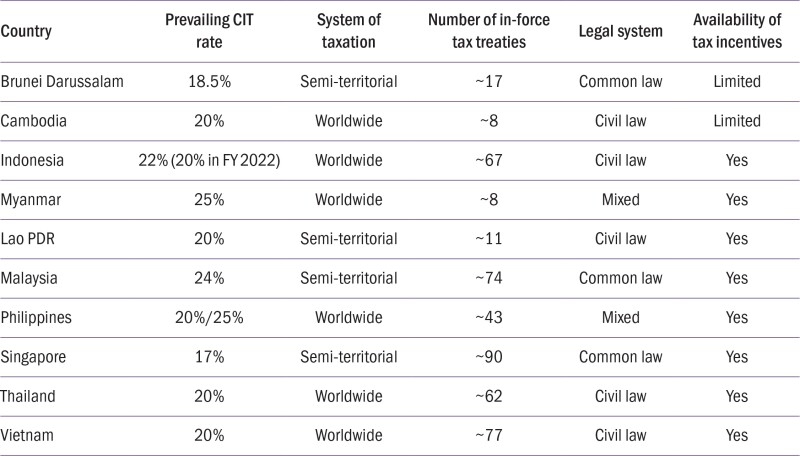The image size is (800, 456).
Task: Click the Country column header
Action: coord(27,31)
